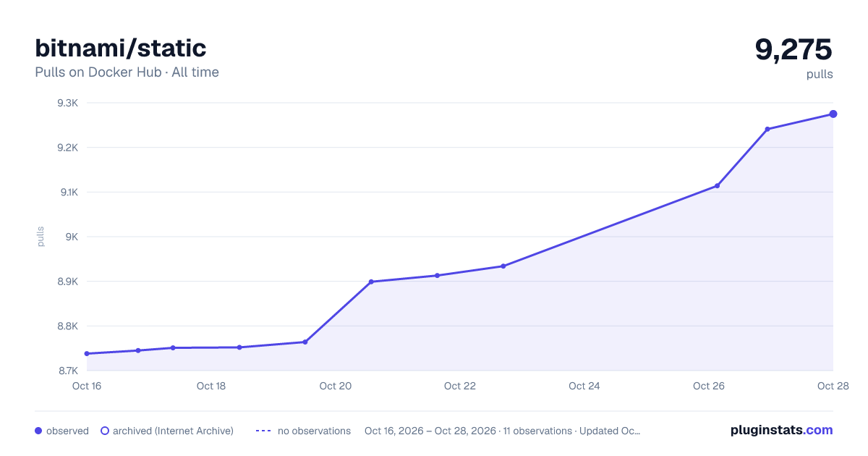Click the Oct 26 x-axis label
868x456 pixels.
click(709, 386)
